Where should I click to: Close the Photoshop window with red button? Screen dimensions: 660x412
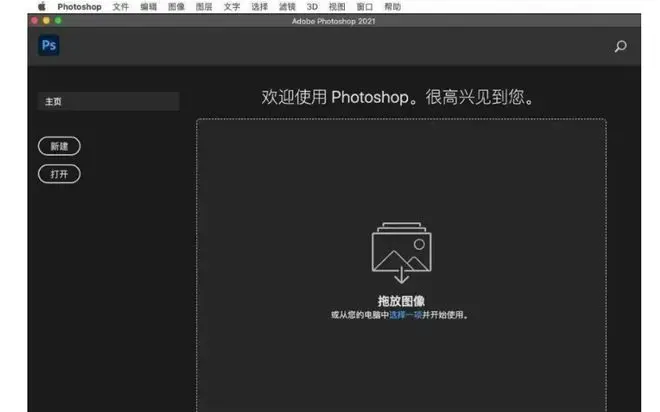point(35,21)
